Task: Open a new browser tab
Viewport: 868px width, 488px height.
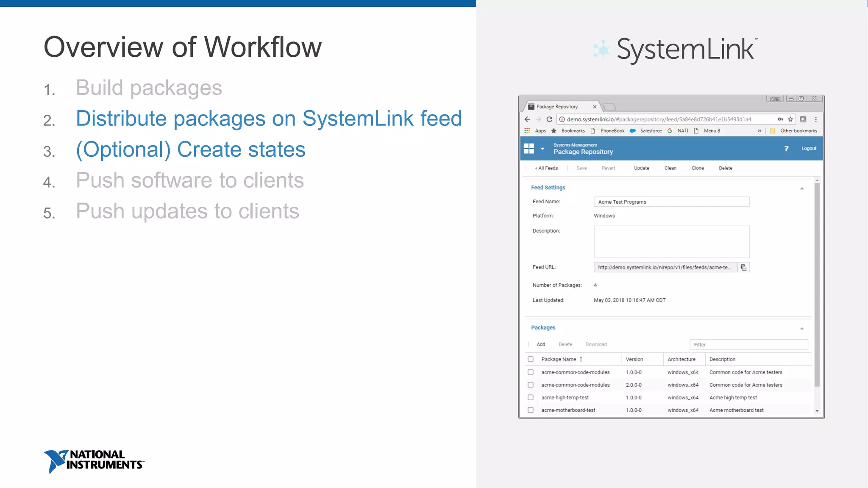Action: tap(609, 107)
